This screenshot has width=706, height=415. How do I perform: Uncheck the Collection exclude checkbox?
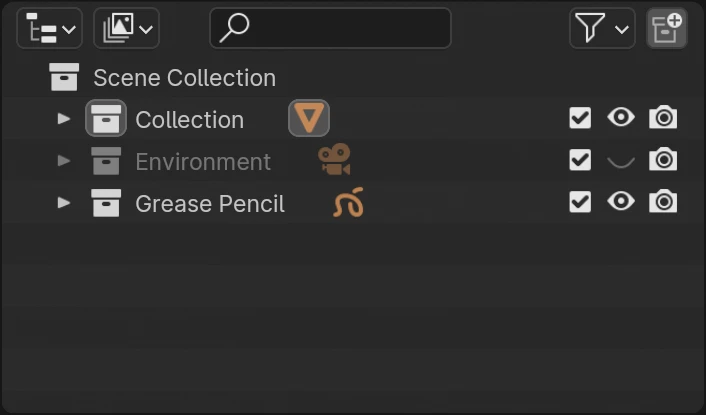click(580, 118)
